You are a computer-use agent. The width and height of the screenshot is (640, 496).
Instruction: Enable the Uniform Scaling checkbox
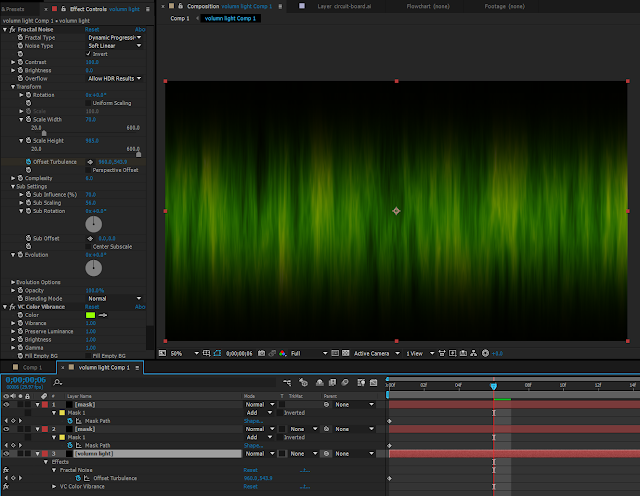pyautogui.click(x=88, y=103)
